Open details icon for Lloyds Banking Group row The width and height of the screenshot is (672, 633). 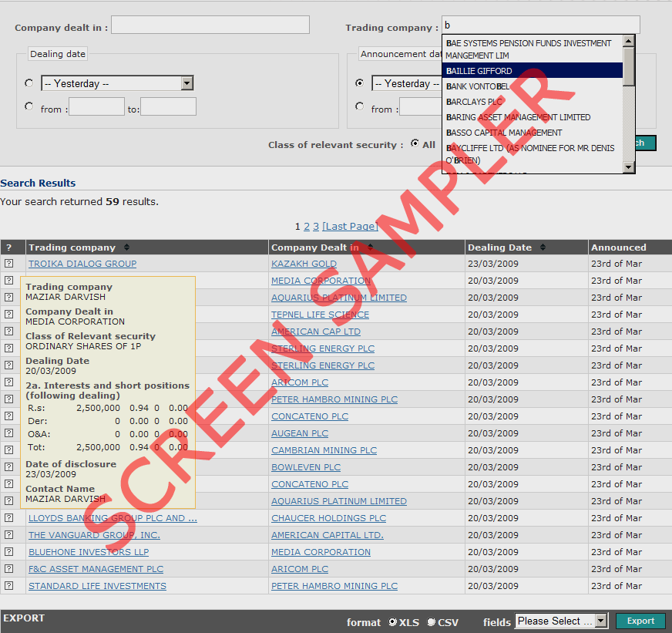(x=9, y=517)
